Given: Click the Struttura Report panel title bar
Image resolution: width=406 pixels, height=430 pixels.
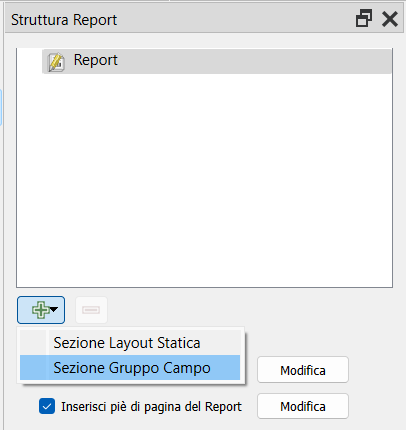Looking at the screenshot, I should [180, 19].
